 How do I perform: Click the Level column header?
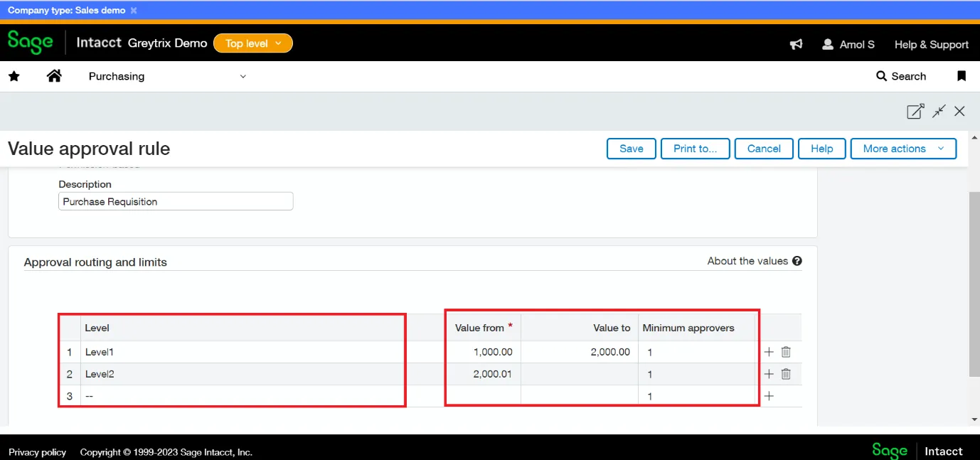click(243, 328)
